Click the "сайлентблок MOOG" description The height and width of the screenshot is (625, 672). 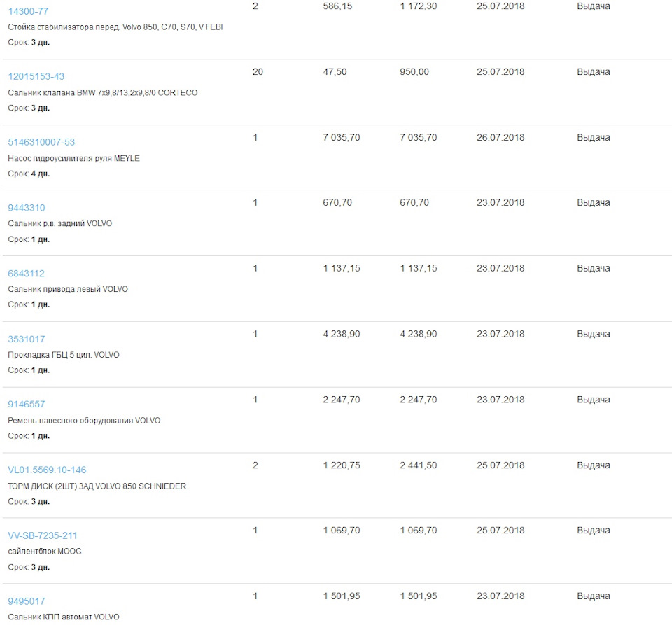click(x=45, y=552)
